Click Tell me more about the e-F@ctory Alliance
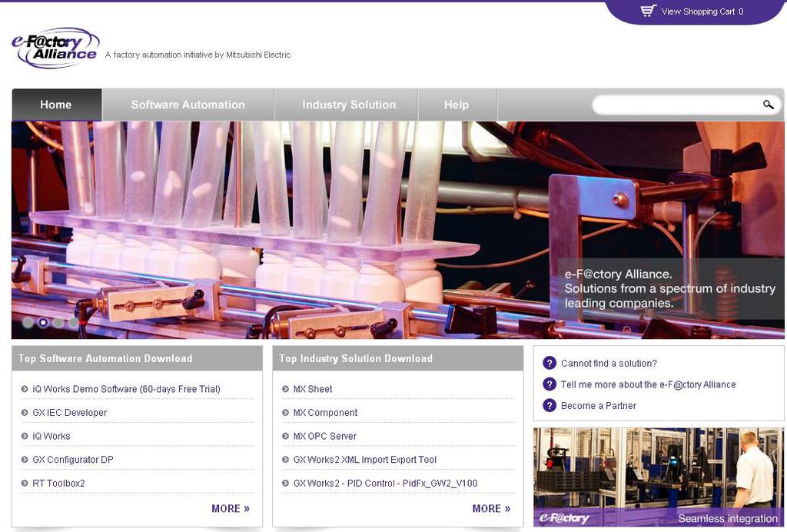The image size is (787, 532). tap(649, 384)
